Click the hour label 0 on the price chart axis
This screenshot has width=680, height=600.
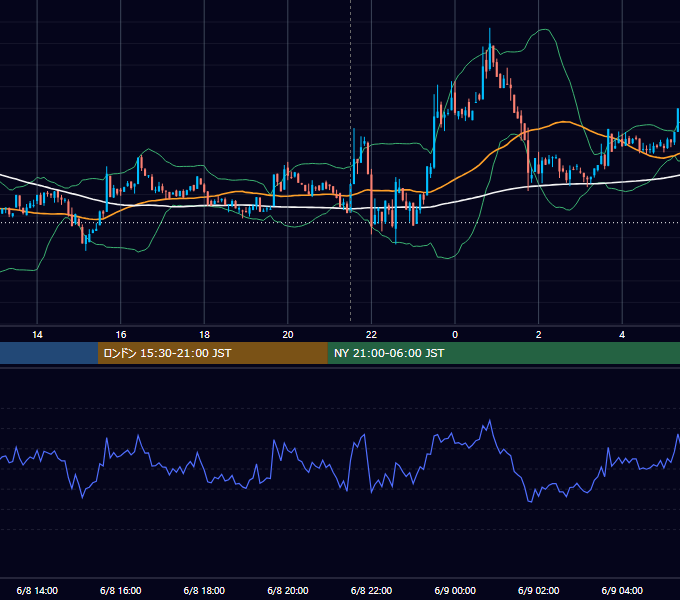coord(455,335)
